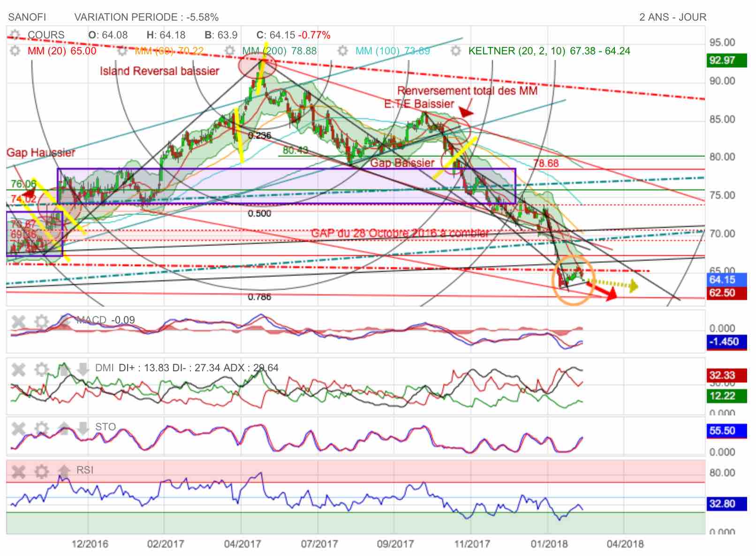Click the MACD -0.09 value label
Viewport: 756px width, 556px height.
tap(123, 320)
